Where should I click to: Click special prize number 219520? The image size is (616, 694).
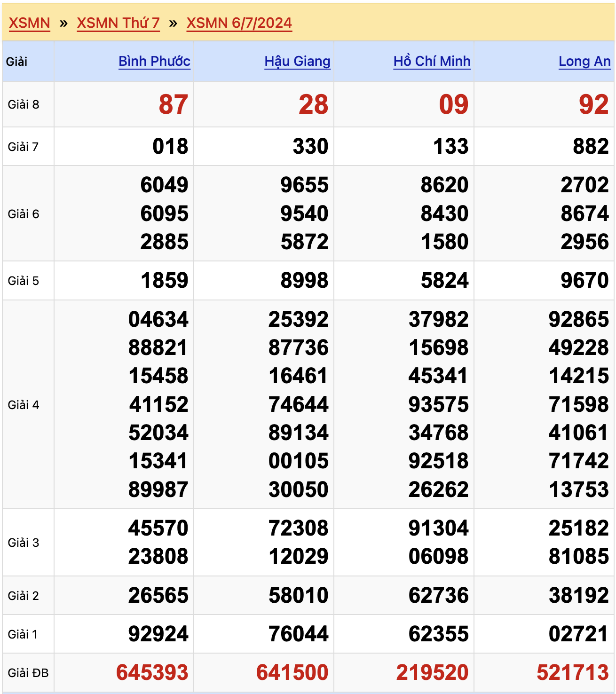[x=433, y=672]
